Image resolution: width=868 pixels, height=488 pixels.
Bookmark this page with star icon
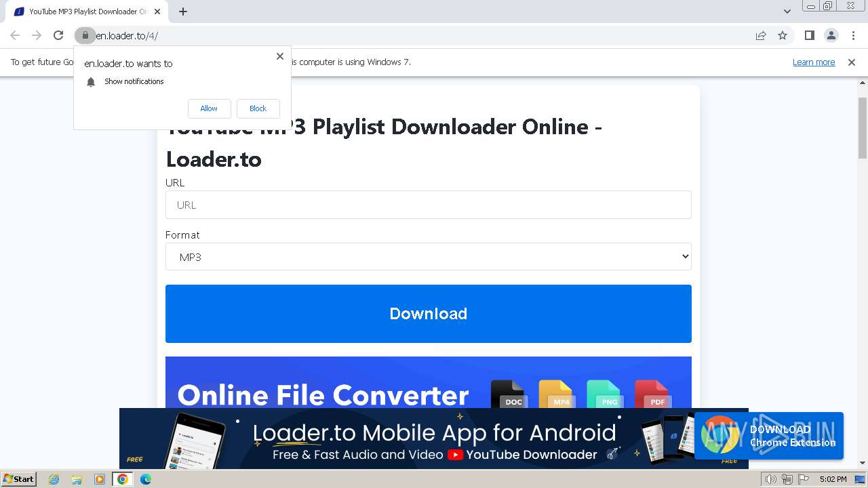coord(783,35)
